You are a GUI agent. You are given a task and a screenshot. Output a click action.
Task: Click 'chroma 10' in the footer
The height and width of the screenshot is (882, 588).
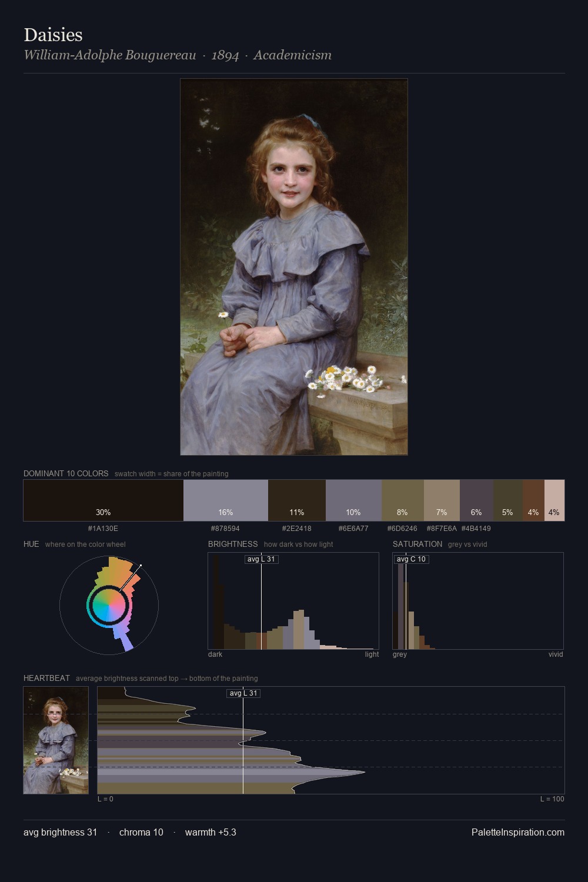141,832
